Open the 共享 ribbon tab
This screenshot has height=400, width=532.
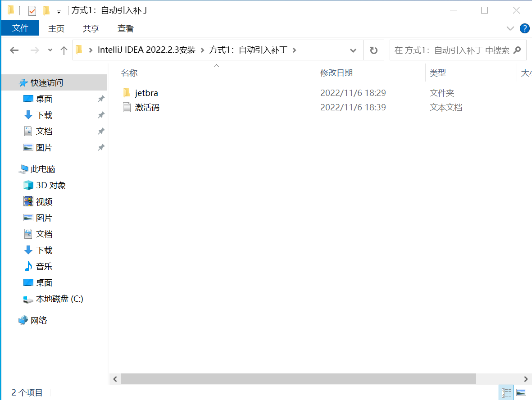point(91,28)
